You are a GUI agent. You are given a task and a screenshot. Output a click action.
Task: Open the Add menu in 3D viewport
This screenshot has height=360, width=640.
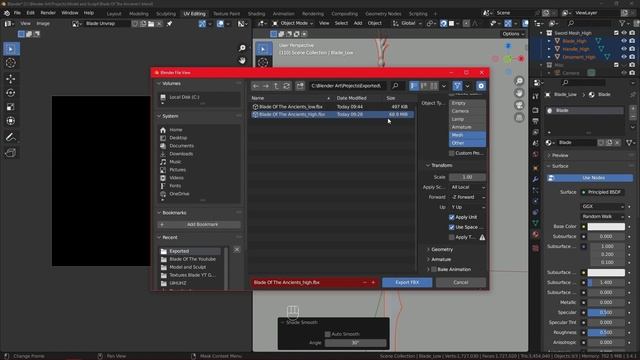(358, 23)
